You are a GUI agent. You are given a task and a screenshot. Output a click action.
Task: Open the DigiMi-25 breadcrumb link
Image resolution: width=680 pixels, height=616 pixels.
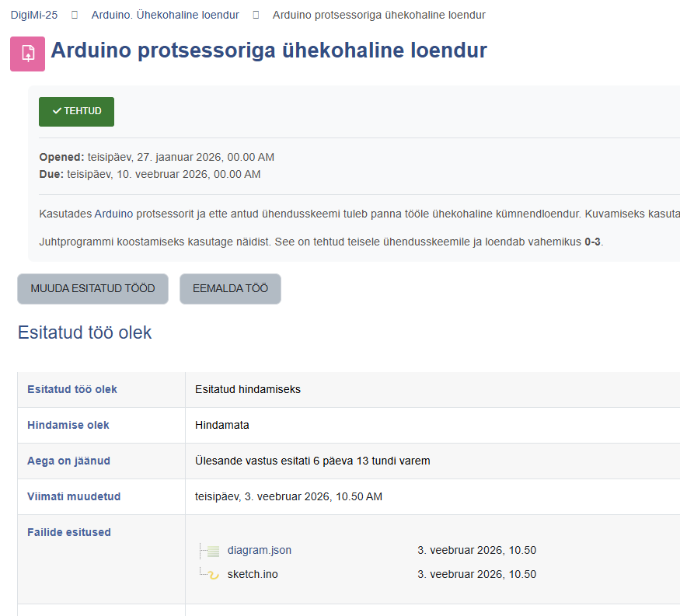[34, 15]
